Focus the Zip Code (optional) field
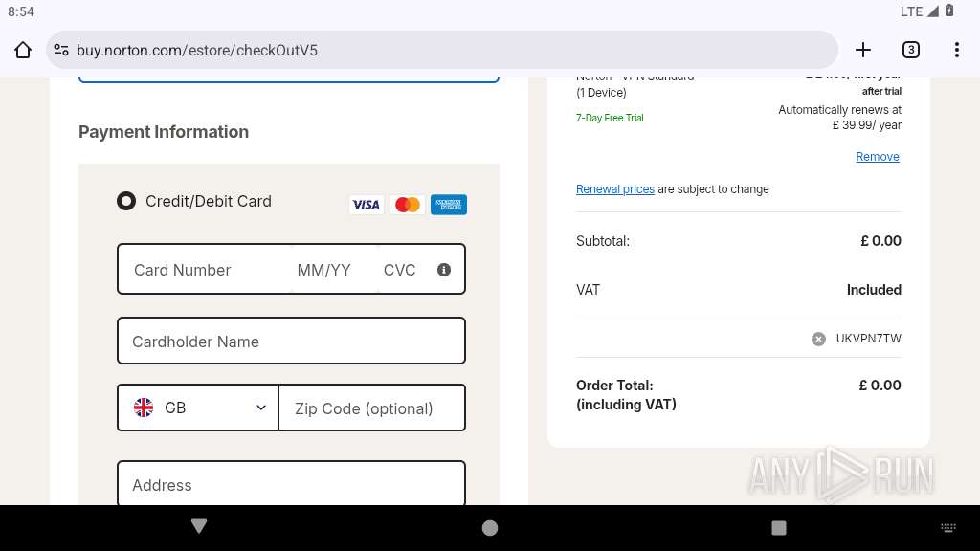Screen dimensions: 980x551 click(x=372, y=408)
